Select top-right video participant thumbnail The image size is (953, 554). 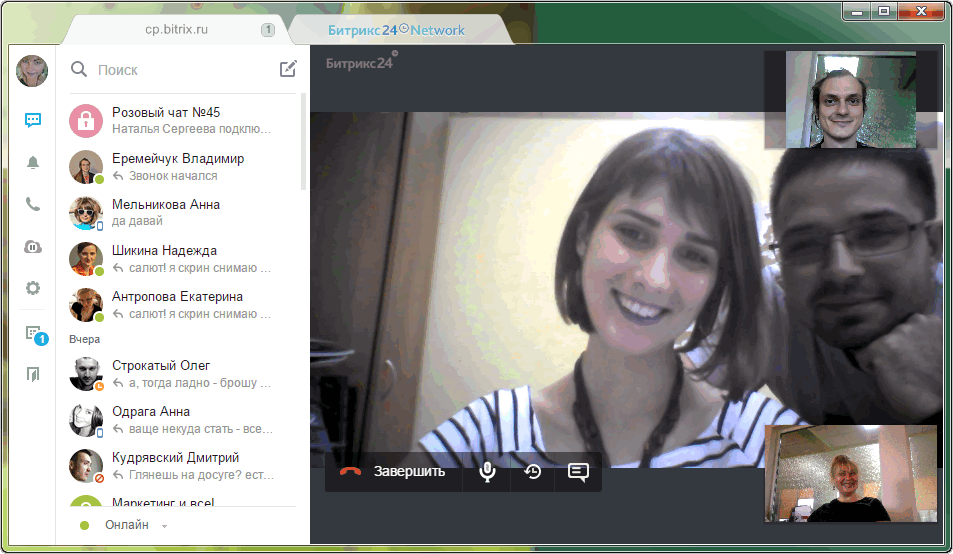(851, 100)
